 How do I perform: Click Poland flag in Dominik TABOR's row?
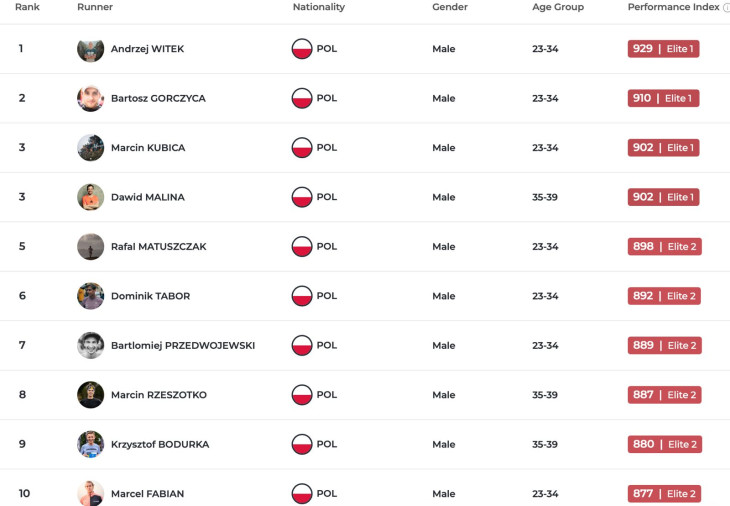click(x=302, y=296)
